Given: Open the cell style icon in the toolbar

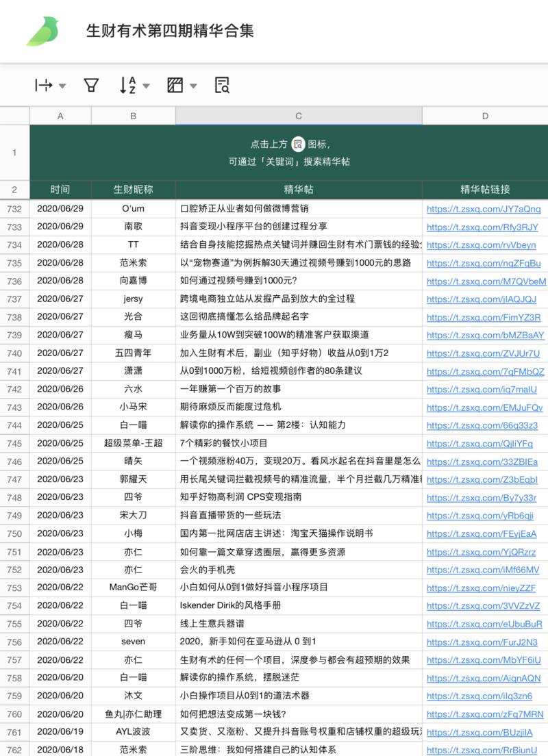Looking at the screenshot, I should [175, 85].
